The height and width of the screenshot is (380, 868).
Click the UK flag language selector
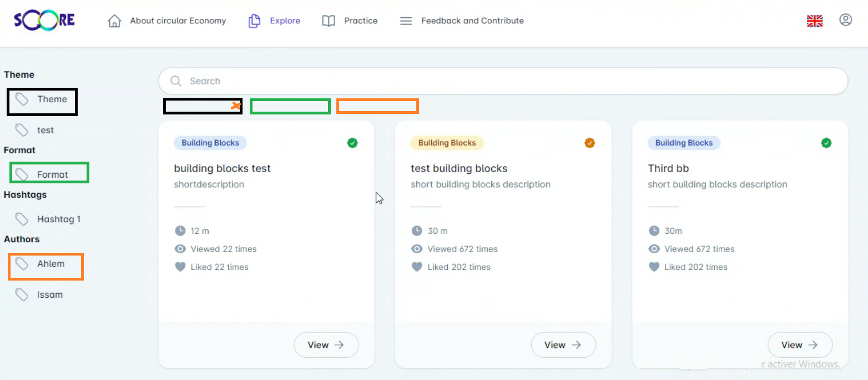814,21
